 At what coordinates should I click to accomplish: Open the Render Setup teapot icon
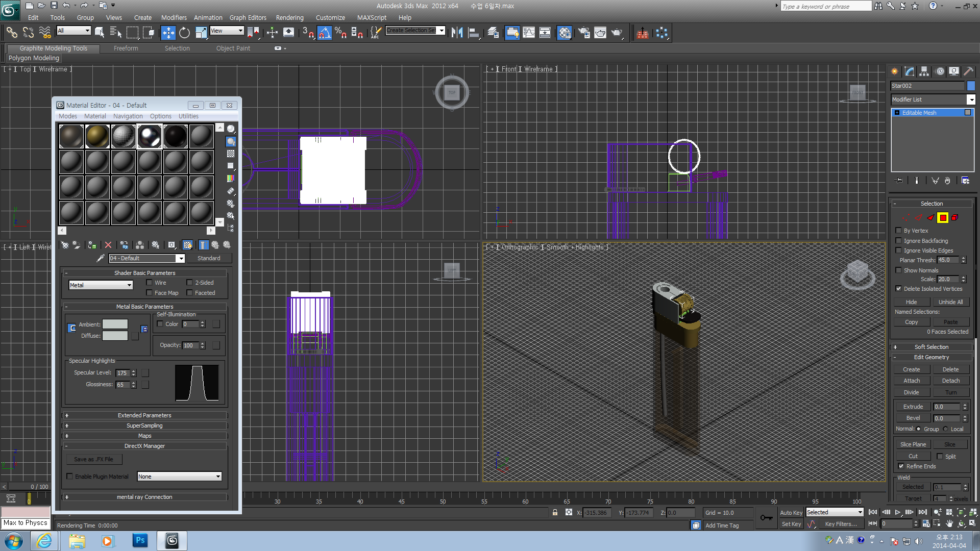584,33
